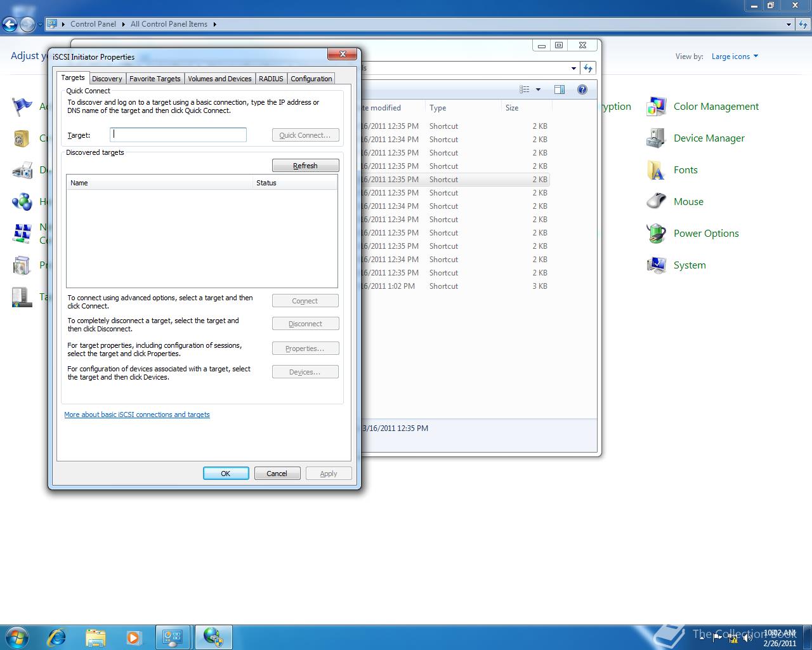The width and height of the screenshot is (812, 650).
Task: Switch to the Configuration tab
Action: [311, 79]
